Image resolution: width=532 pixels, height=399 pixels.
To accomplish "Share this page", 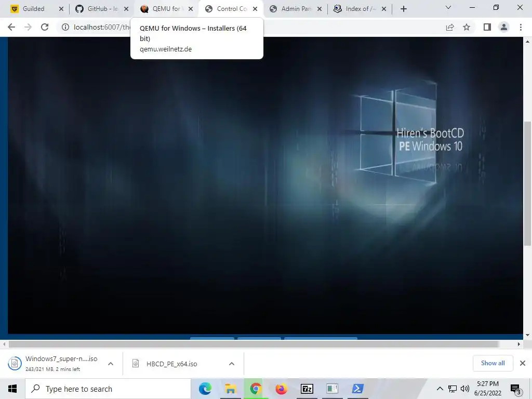I will (x=450, y=27).
